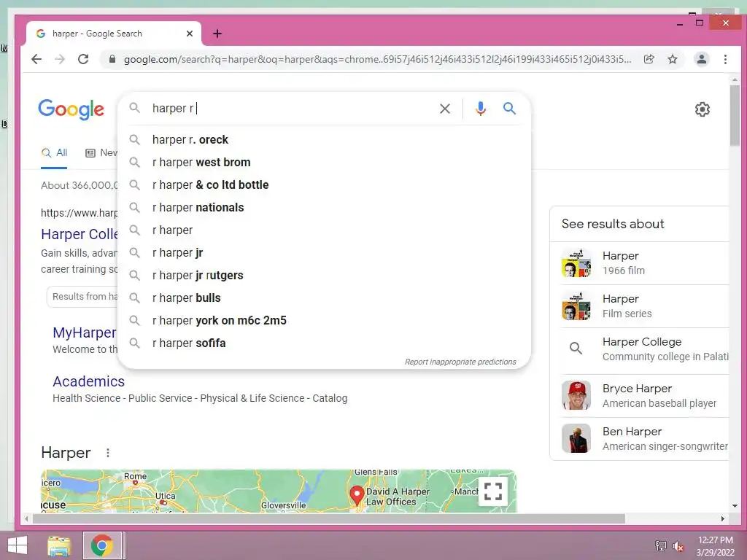
Task: Click the map thumbnail of Harper
Action: click(279, 491)
